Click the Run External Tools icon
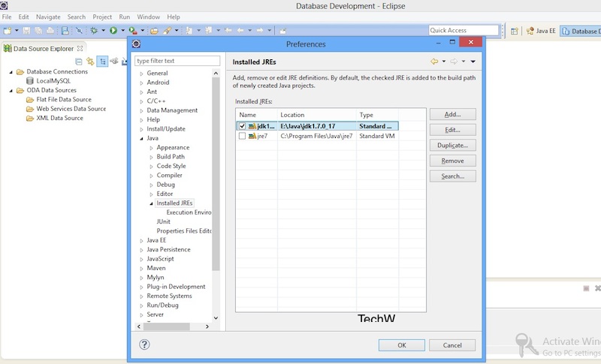The height and width of the screenshot is (364, 601). [x=133, y=30]
